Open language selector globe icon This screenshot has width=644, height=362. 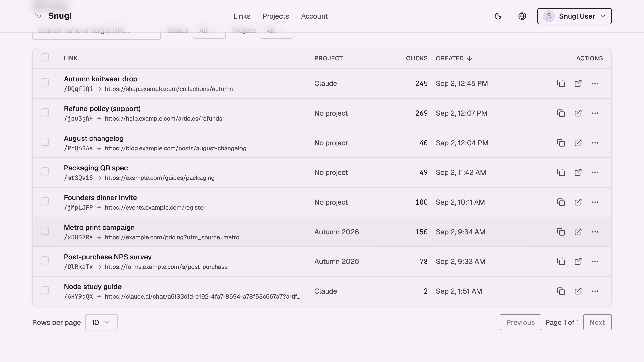[522, 16]
